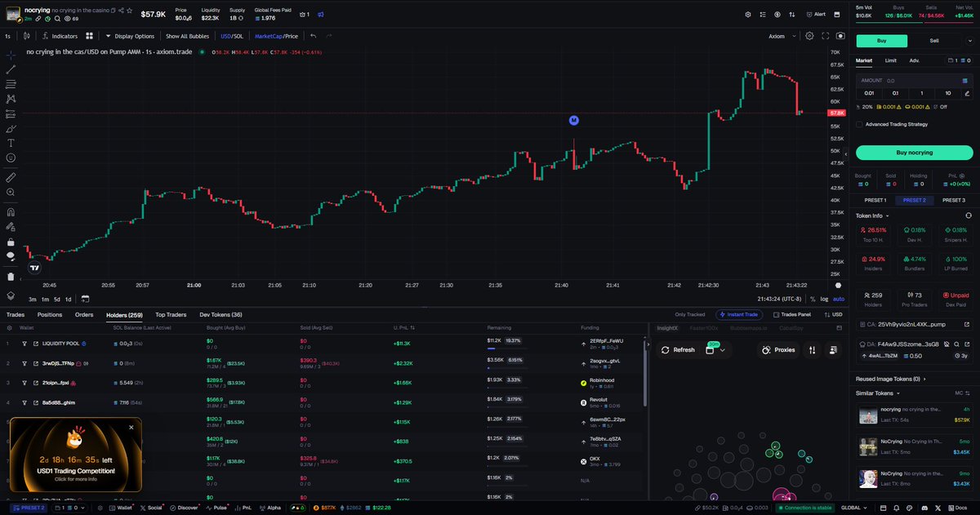
Task: Toggle auto scale on chart
Action: (839, 299)
